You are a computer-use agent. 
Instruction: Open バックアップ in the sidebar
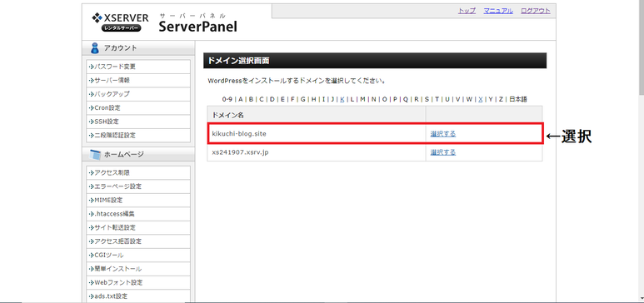coord(138,94)
